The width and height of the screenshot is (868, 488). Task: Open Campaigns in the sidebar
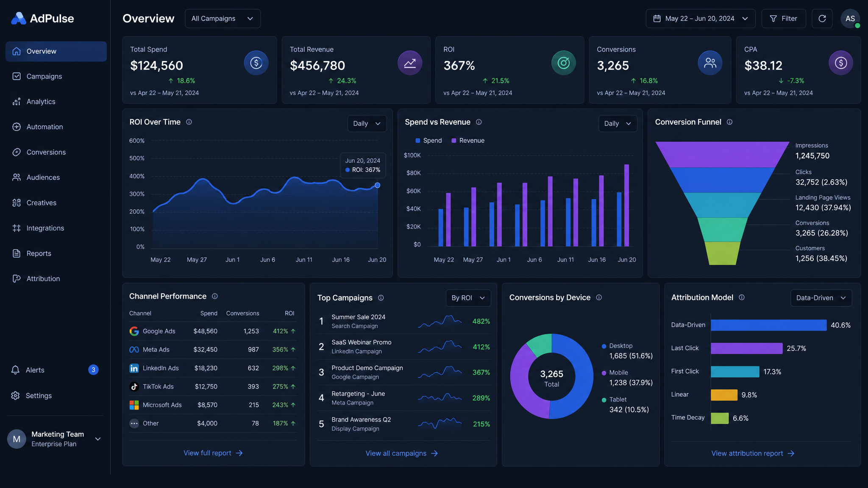tap(56, 76)
